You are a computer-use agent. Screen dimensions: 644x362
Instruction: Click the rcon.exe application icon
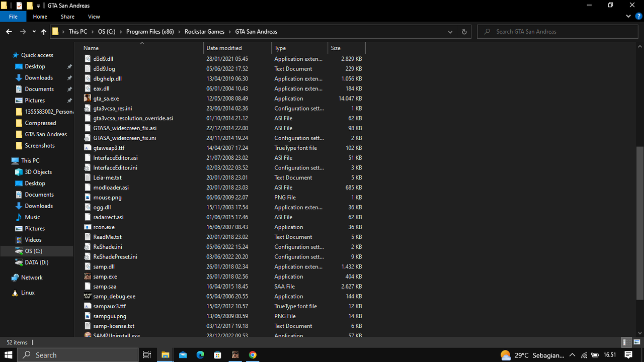pyautogui.click(x=88, y=227)
